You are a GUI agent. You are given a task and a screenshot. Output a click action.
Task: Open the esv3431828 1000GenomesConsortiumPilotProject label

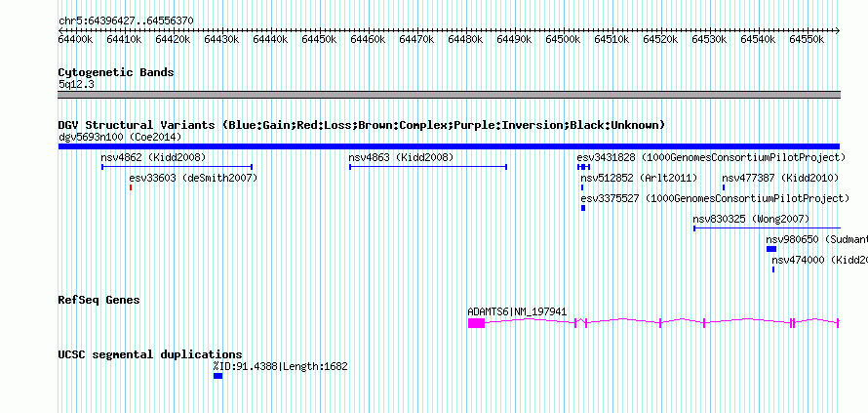coord(711,157)
